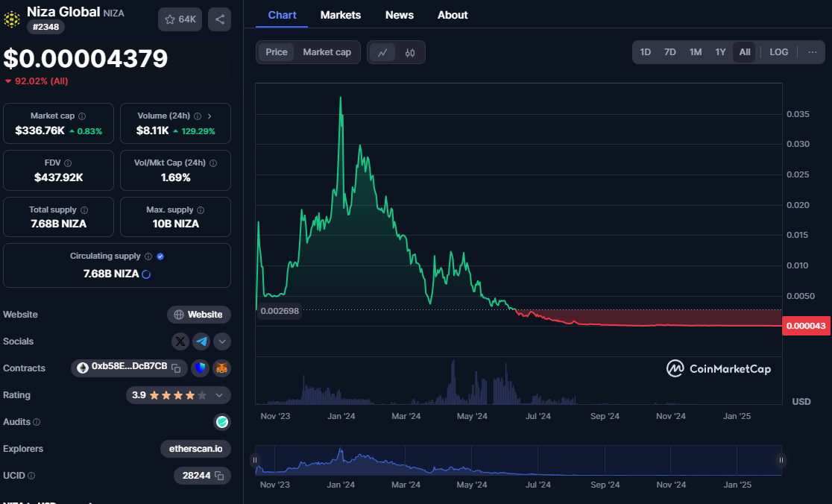Open the share button
The width and height of the screenshot is (832, 504).
(x=220, y=19)
